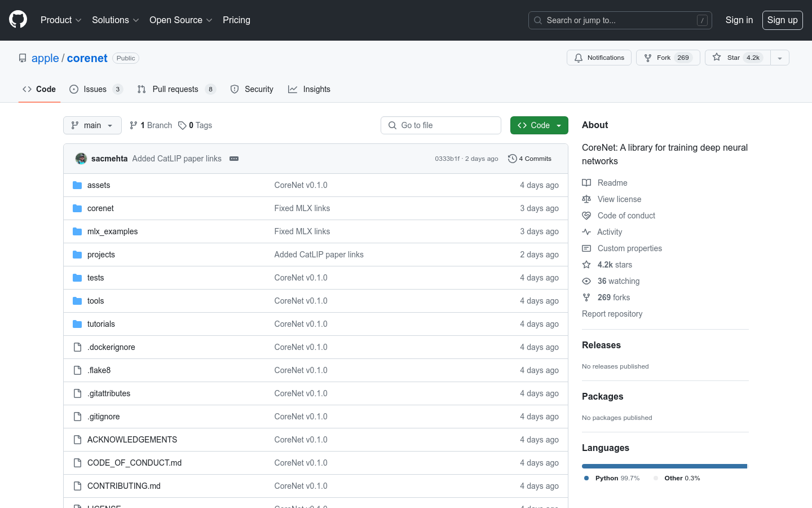Open the Solutions dropdown menu

[115, 20]
